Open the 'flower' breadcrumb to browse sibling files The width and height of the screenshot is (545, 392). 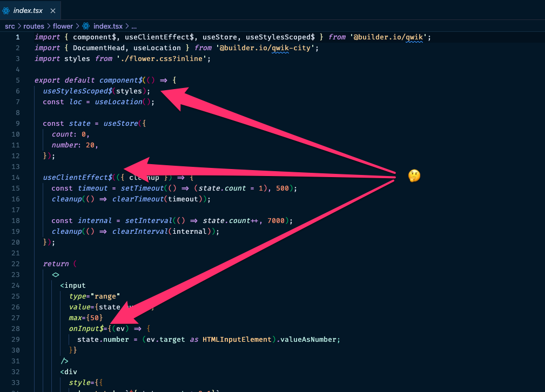63,25
